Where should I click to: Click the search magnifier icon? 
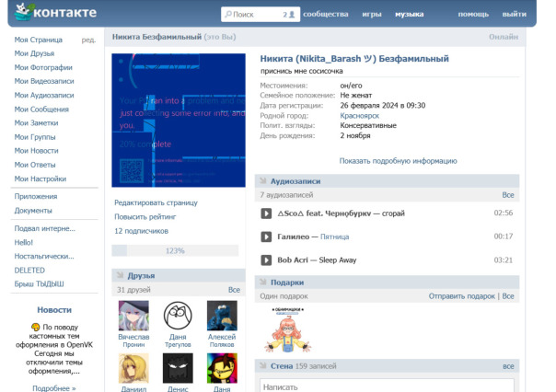pyautogui.click(x=228, y=14)
